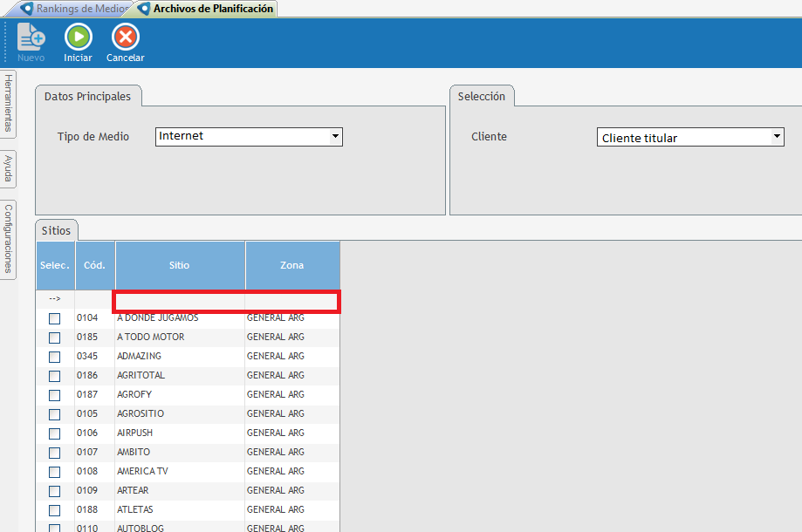Select the AGROFY row checkbox
Image resolution: width=802 pixels, height=532 pixels.
point(55,395)
